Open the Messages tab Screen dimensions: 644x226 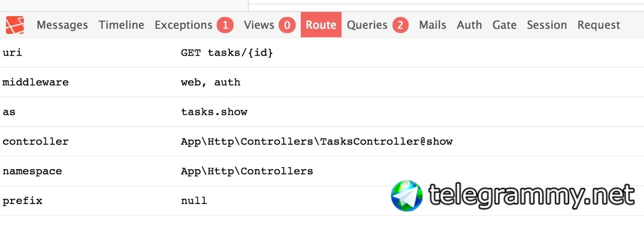62,25
